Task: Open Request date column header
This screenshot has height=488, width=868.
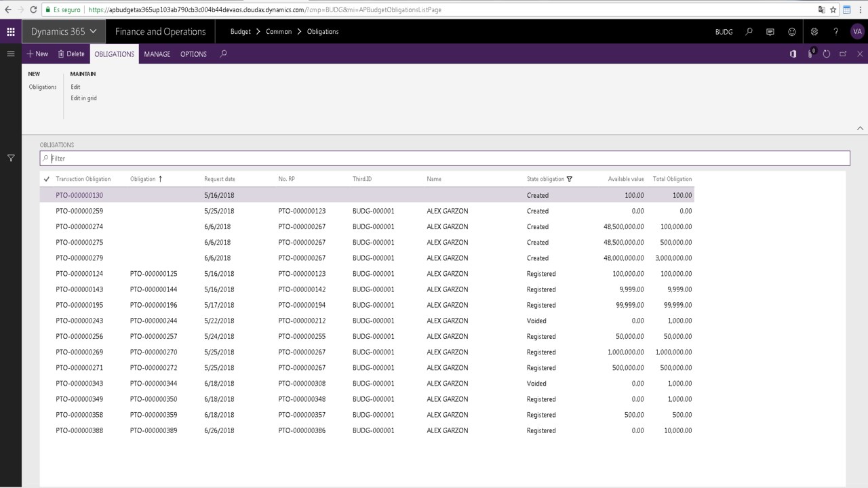Action: pyautogui.click(x=220, y=179)
